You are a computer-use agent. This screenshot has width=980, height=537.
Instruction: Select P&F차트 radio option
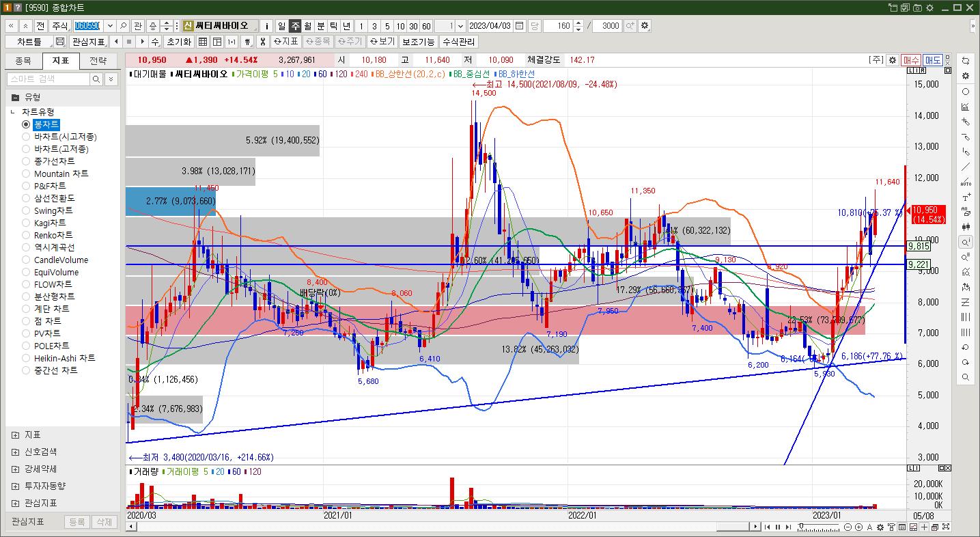pyautogui.click(x=26, y=186)
